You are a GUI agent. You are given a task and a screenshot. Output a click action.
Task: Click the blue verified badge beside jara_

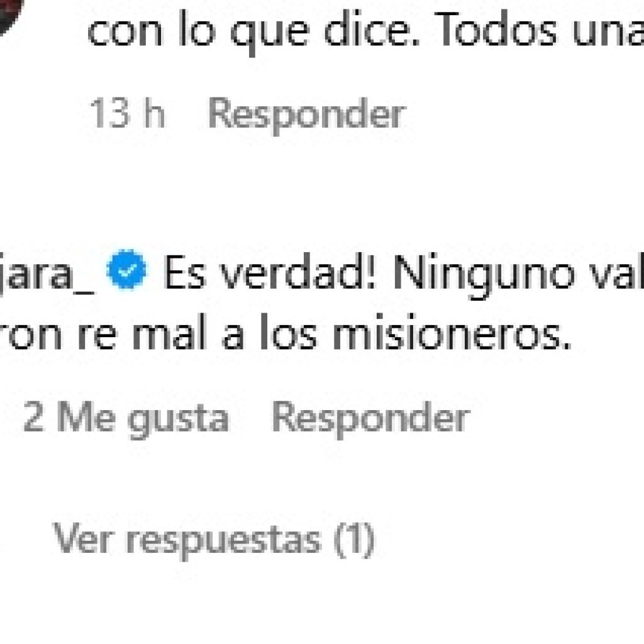[126, 270]
